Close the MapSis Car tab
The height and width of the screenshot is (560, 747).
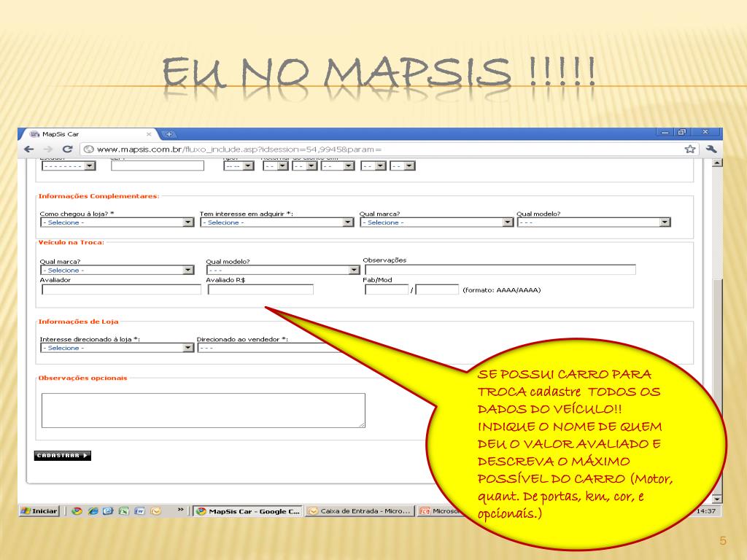coord(149,134)
